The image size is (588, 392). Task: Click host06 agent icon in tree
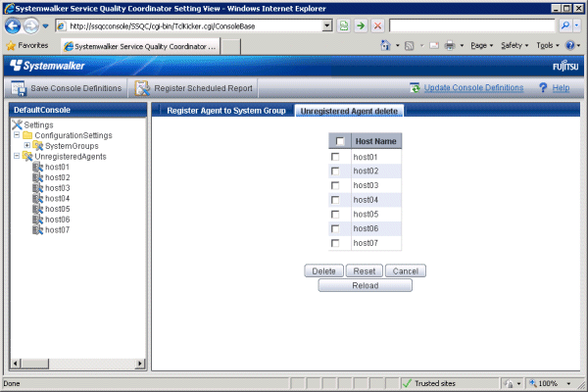click(x=37, y=220)
